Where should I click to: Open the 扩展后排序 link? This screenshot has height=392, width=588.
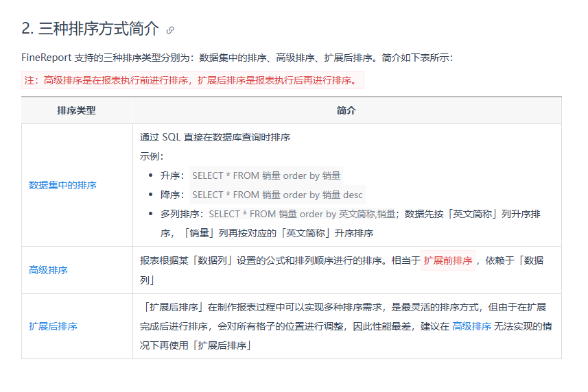pyautogui.click(x=53, y=326)
